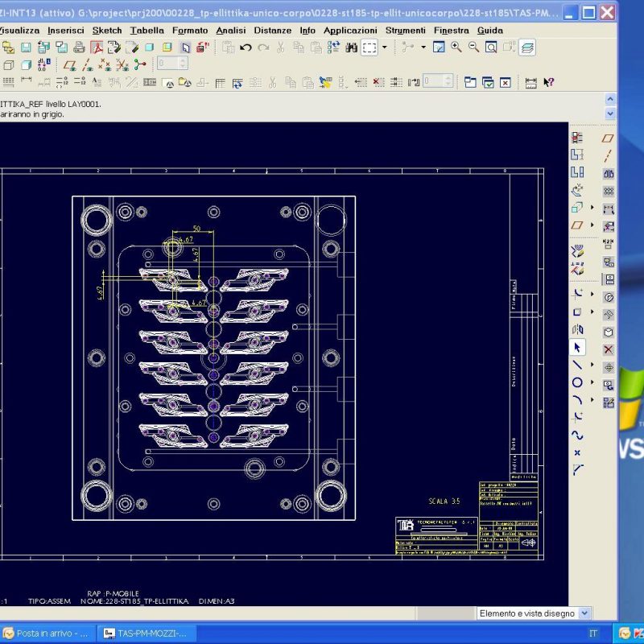
Task: Click the red regenerate icon with exclamation marks
Action: tap(203, 47)
